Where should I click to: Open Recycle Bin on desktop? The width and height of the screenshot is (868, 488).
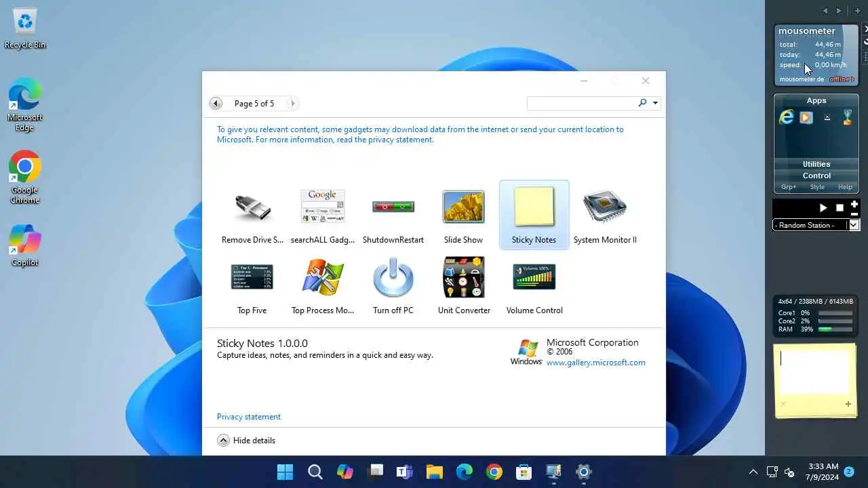[x=25, y=28]
